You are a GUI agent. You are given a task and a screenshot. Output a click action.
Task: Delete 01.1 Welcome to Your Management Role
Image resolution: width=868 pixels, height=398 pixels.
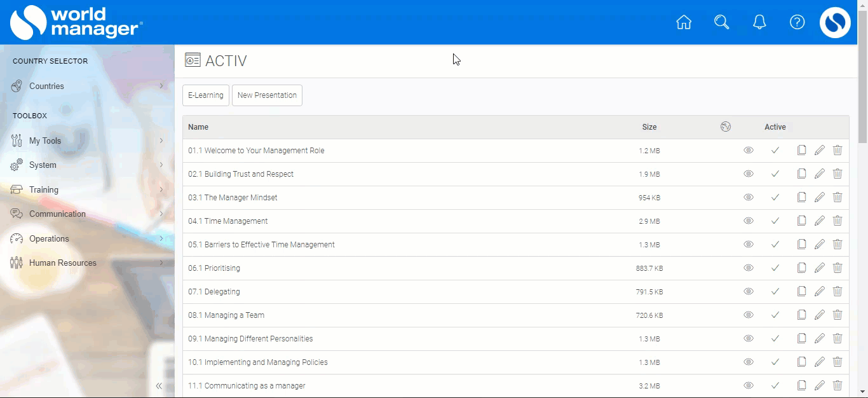pos(837,151)
